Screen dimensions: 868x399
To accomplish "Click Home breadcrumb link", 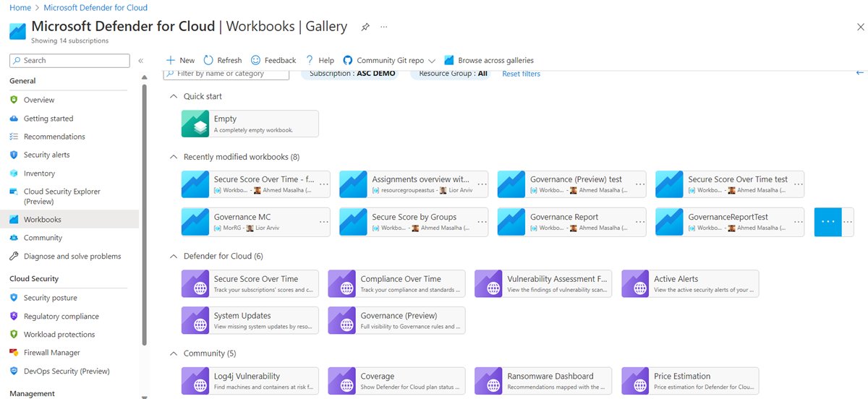I will click(x=20, y=8).
